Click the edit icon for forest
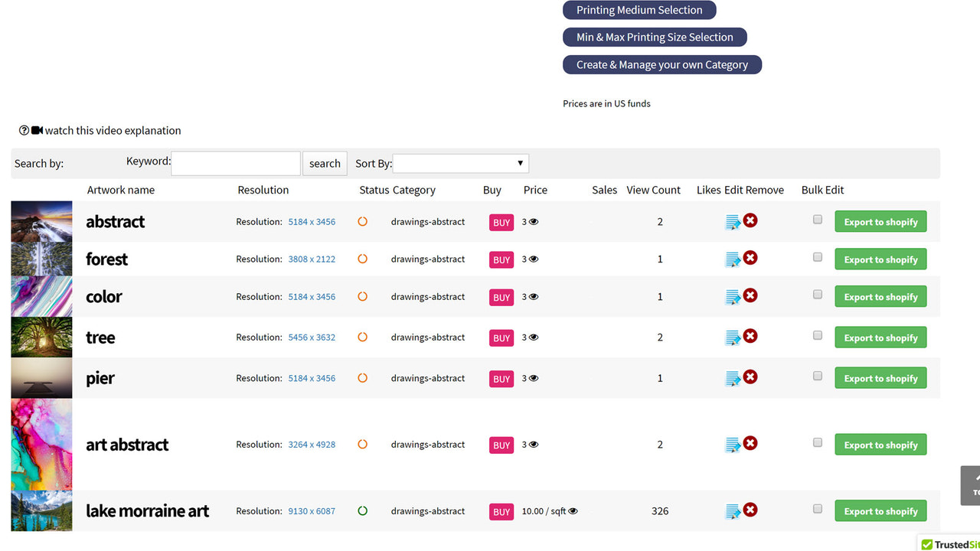980x551 pixels. click(x=733, y=259)
